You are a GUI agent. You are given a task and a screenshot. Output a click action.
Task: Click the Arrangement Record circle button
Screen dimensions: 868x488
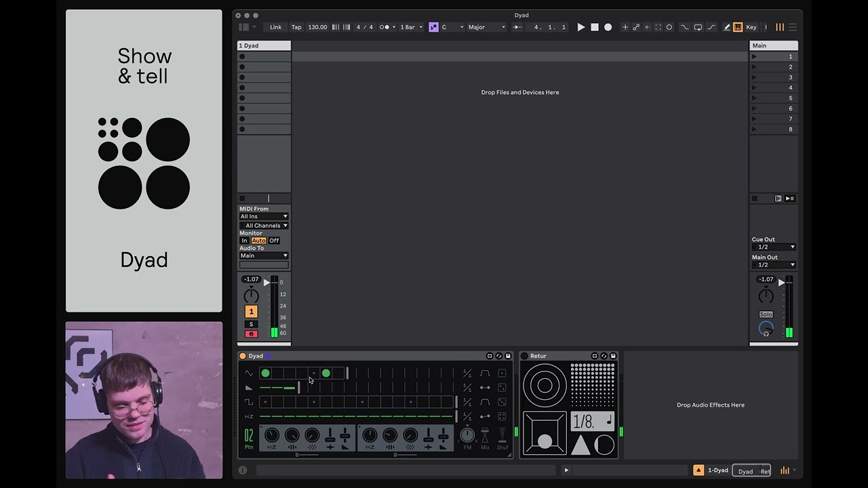(x=608, y=27)
